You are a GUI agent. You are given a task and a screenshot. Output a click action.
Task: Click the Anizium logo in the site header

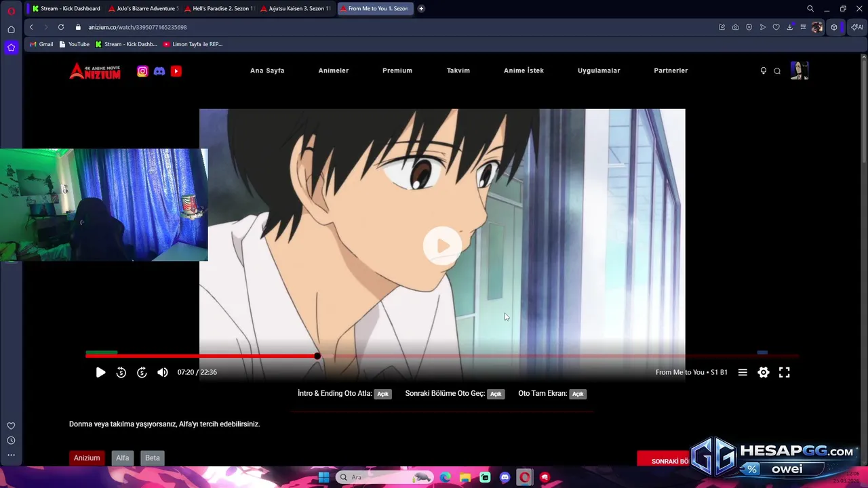point(95,71)
